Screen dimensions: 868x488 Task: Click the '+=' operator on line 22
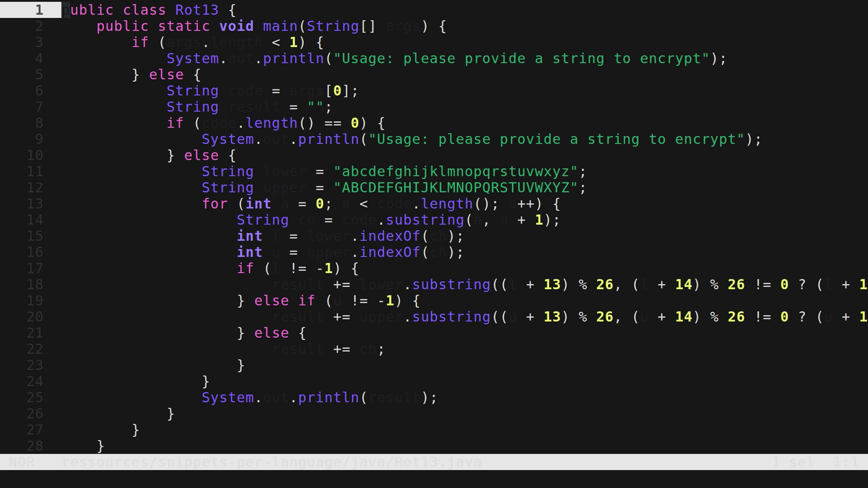coord(342,349)
